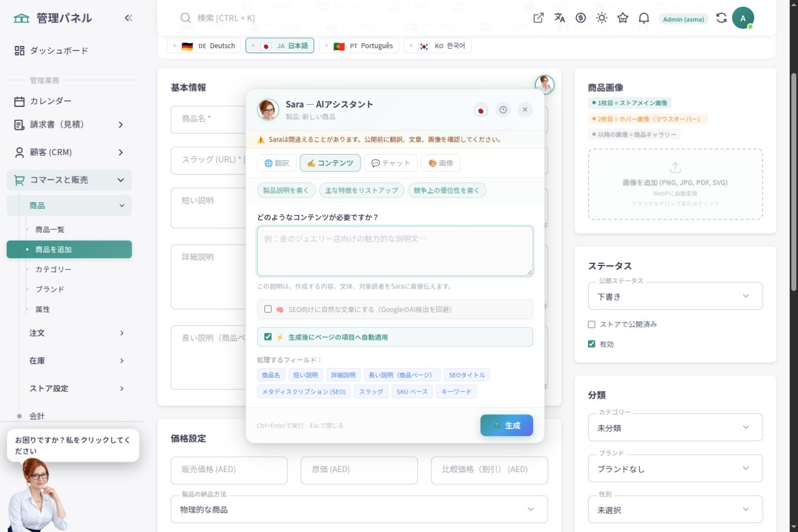Click the image upload drop zone
This screenshot has height=532, width=798.
[x=675, y=184]
